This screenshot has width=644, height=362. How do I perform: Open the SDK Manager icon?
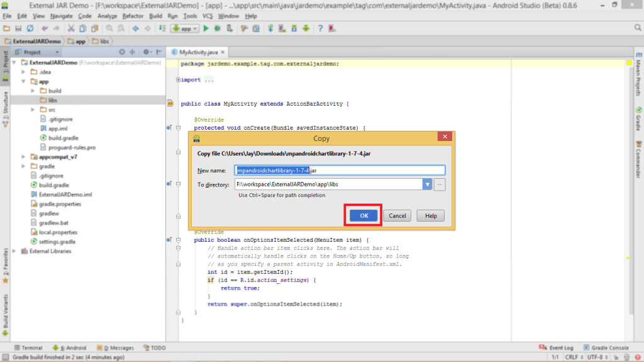294,28
